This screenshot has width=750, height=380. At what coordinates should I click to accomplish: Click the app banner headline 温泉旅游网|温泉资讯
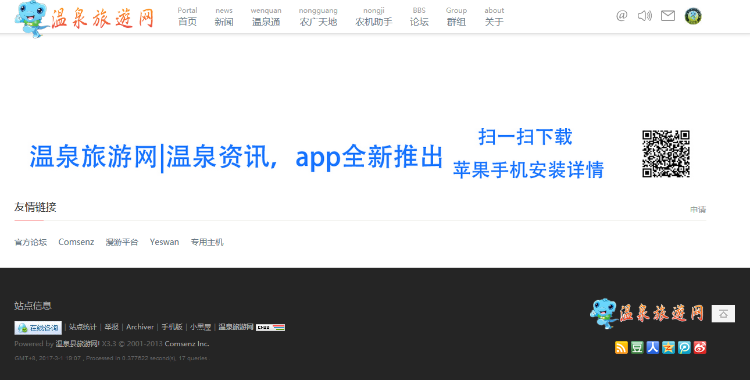point(236,156)
